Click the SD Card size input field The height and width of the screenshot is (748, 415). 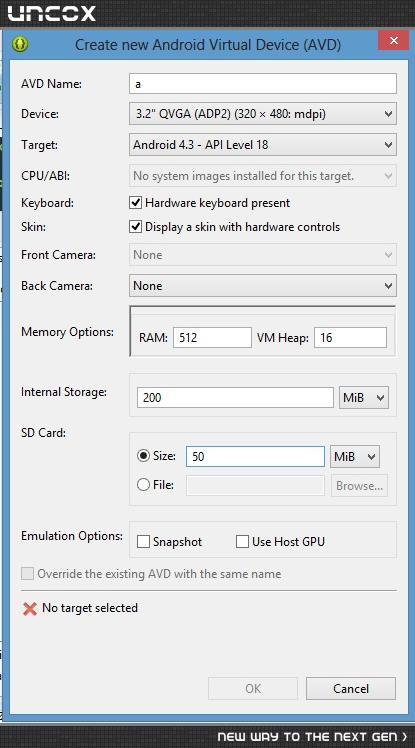point(255,457)
